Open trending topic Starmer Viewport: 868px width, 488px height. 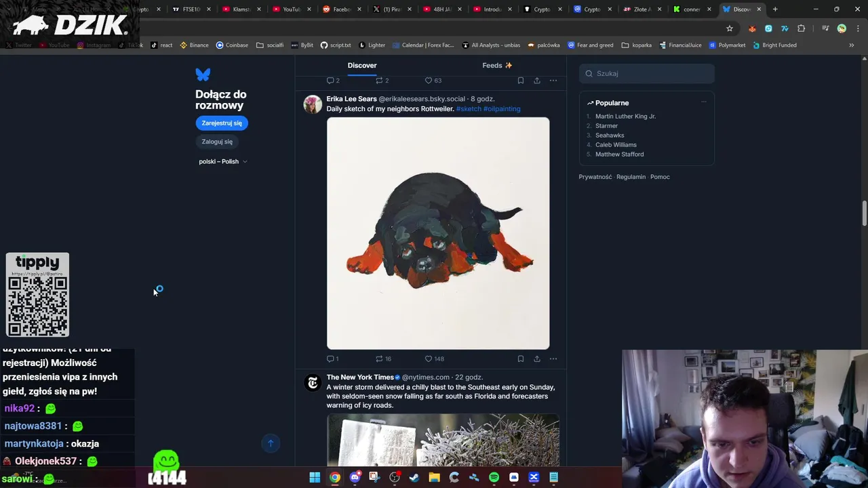tap(606, 125)
